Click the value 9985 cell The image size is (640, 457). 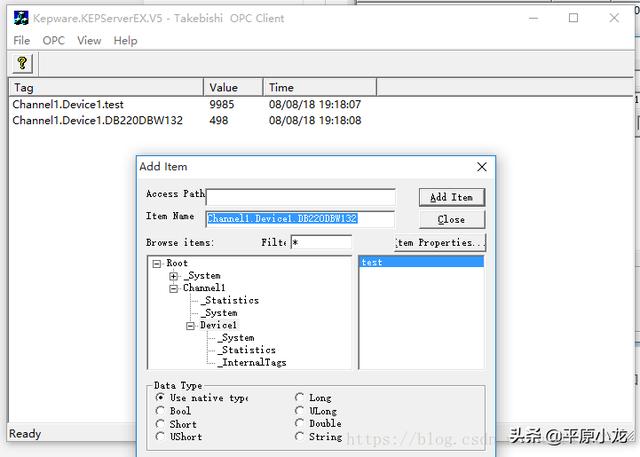[x=222, y=104]
